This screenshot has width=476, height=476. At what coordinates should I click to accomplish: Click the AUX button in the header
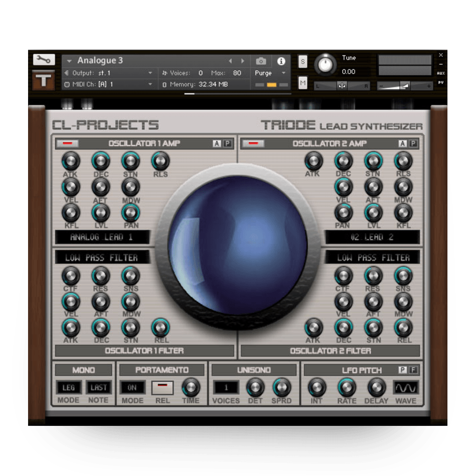tap(440, 73)
